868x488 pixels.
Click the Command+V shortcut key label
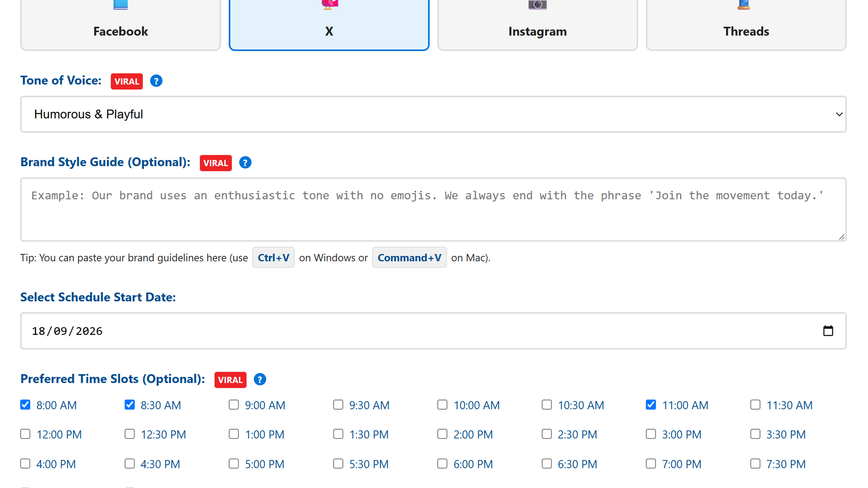409,258
